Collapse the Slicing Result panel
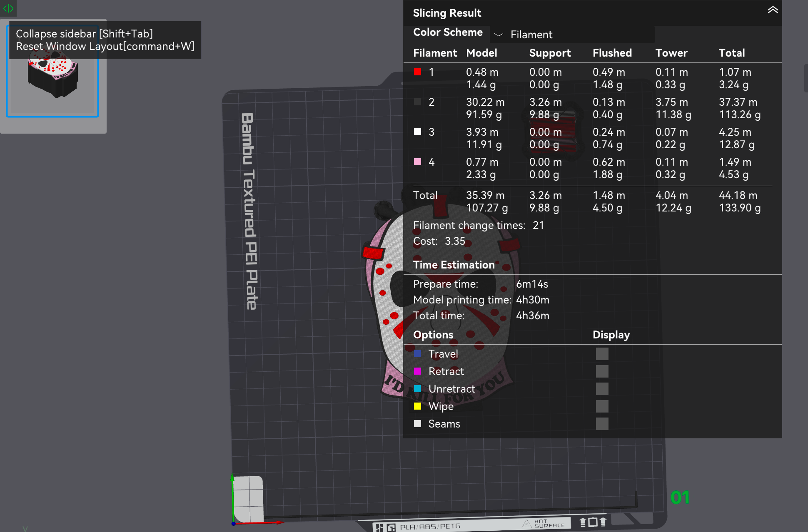This screenshot has height=532, width=808. pyautogui.click(x=773, y=10)
